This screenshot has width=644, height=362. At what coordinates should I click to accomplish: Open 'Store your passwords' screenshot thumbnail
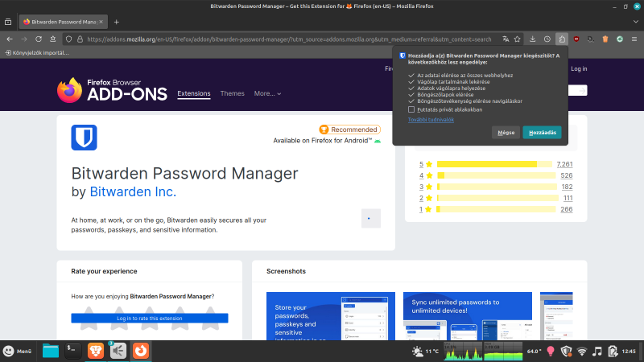click(331, 316)
